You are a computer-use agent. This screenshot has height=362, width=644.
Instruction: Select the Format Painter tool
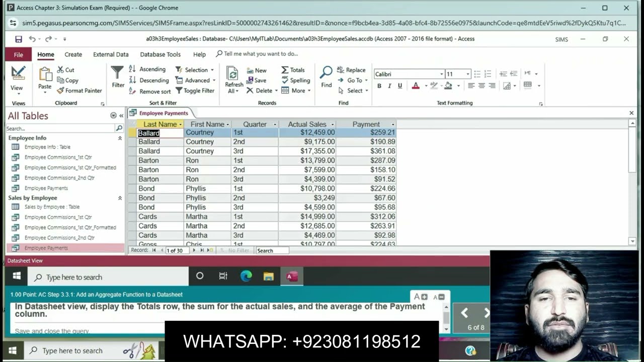click(x=79, y=90)
